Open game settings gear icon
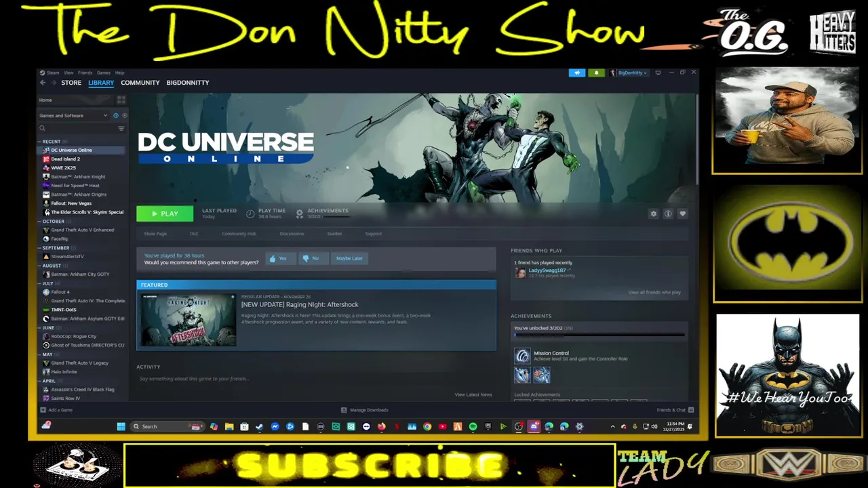Image resolution: width=868 pixels, height=488 pixels. tap(654, 213)
